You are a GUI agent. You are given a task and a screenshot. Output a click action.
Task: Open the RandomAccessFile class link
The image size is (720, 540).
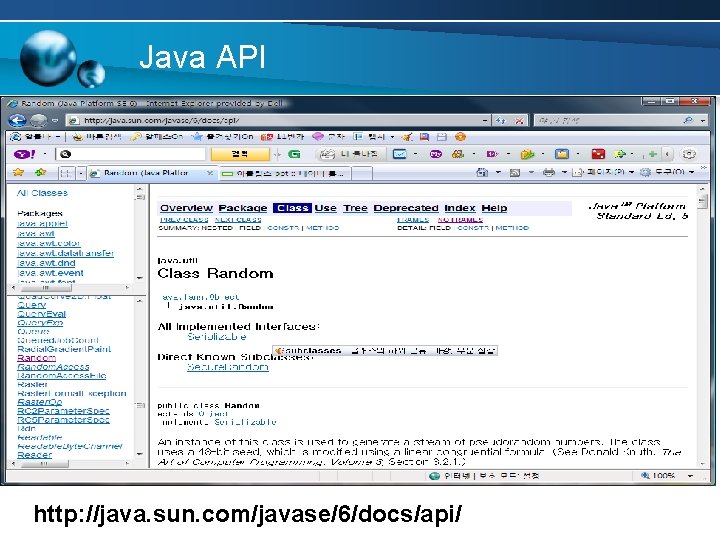tap(62, 376)
